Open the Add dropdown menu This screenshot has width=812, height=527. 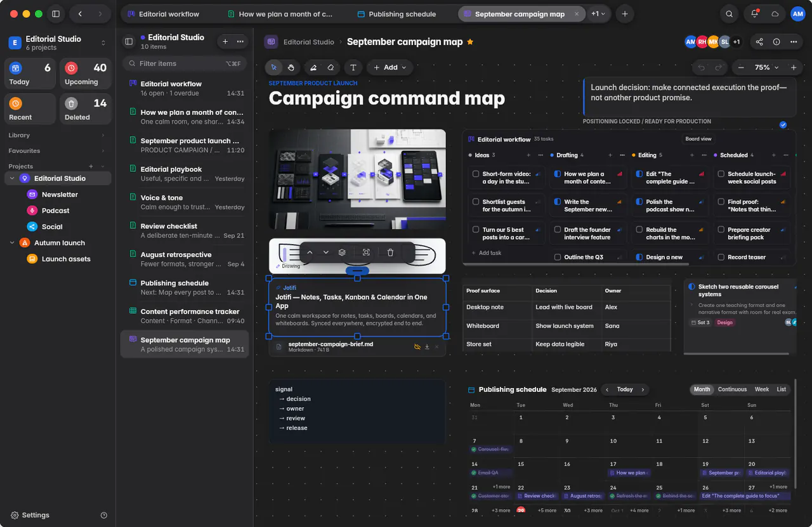(x=390, y=67)
